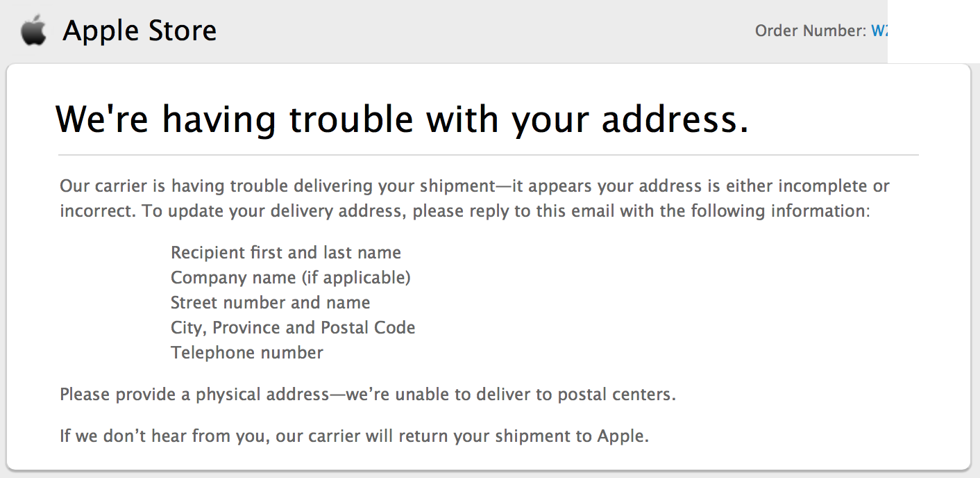Click City, Province and Postal Code line
Viewport: 980px width, 478px height.
point(293,327)
